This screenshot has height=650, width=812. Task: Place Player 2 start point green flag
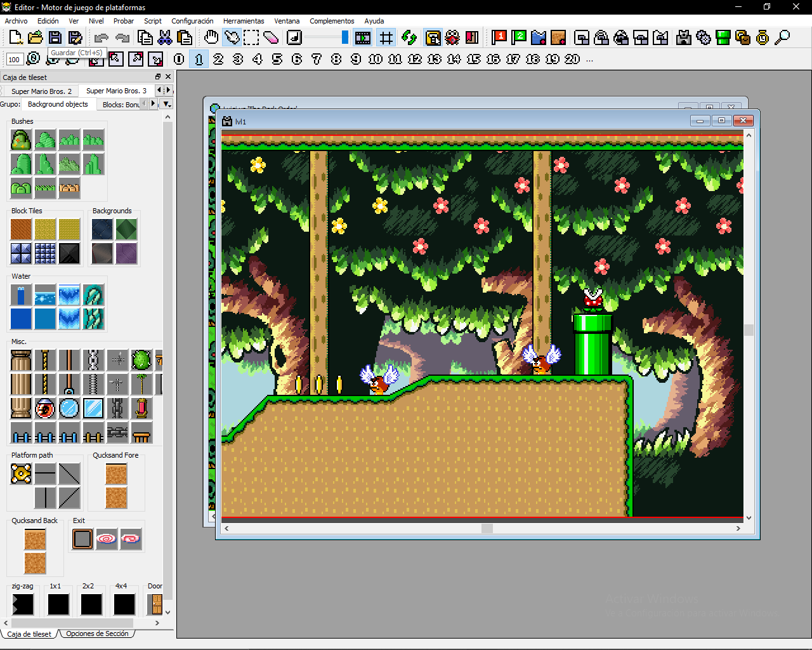tap(519, 37)
